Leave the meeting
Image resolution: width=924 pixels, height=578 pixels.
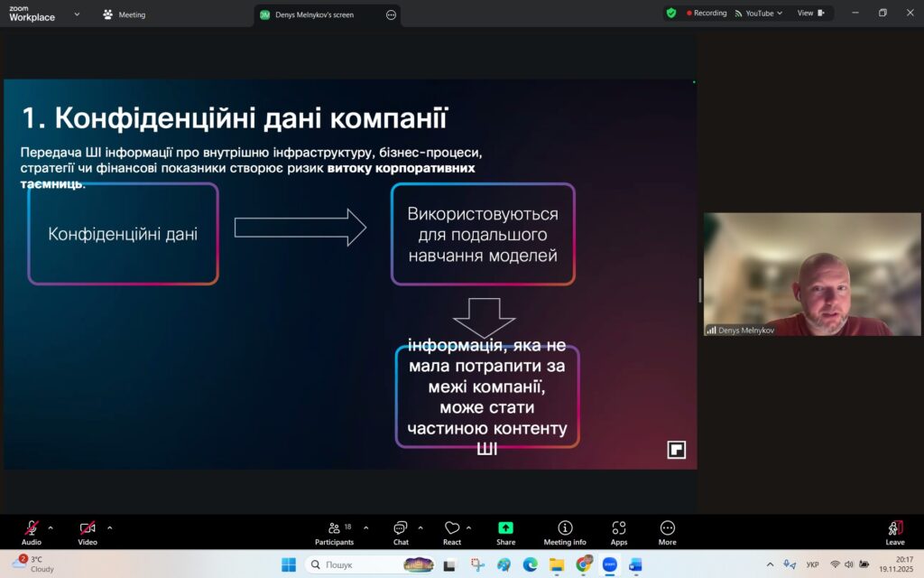(x=894, y=532)
